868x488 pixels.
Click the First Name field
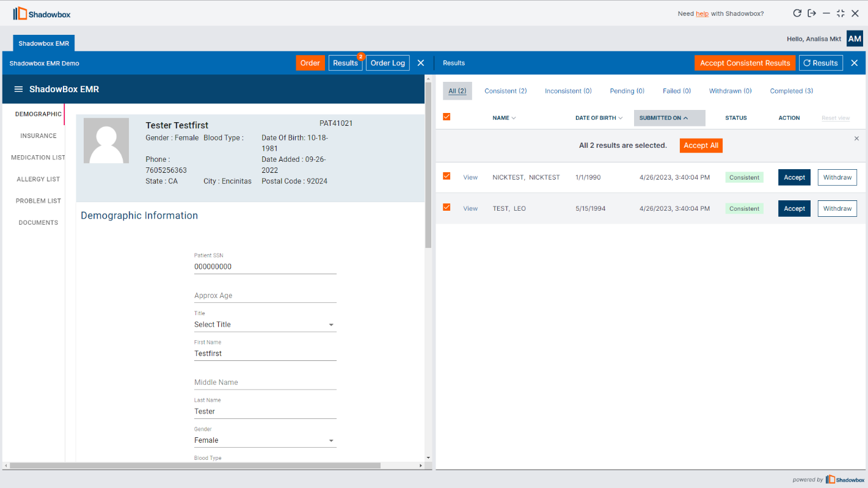pos(265,354)
